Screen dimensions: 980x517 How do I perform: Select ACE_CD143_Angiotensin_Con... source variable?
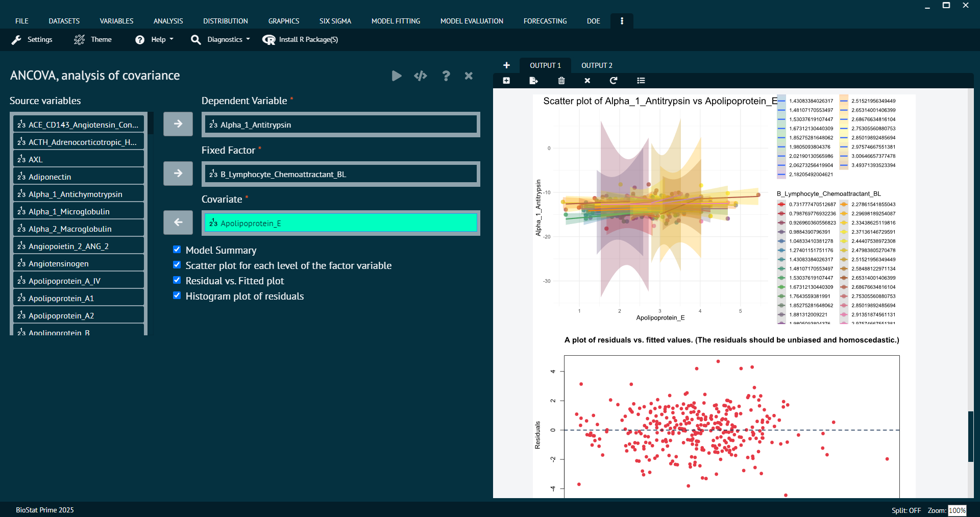point(79,125)
